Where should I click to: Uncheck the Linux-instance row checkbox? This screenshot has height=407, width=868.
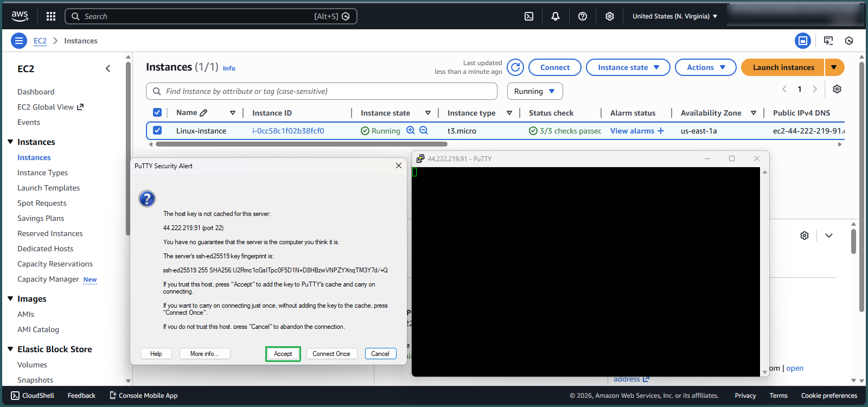(x=157, y=130)
